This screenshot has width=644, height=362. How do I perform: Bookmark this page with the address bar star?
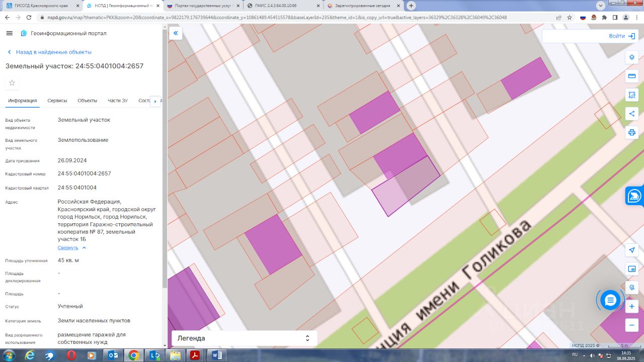click(x=570, y=17)
